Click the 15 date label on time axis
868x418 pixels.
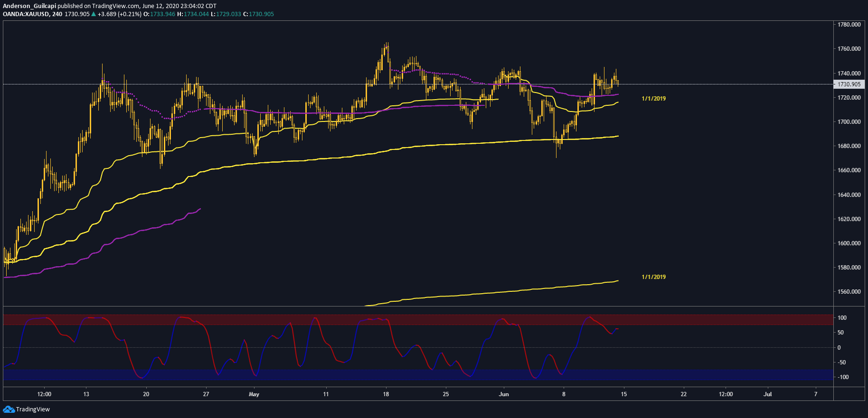tap(624, 394)
